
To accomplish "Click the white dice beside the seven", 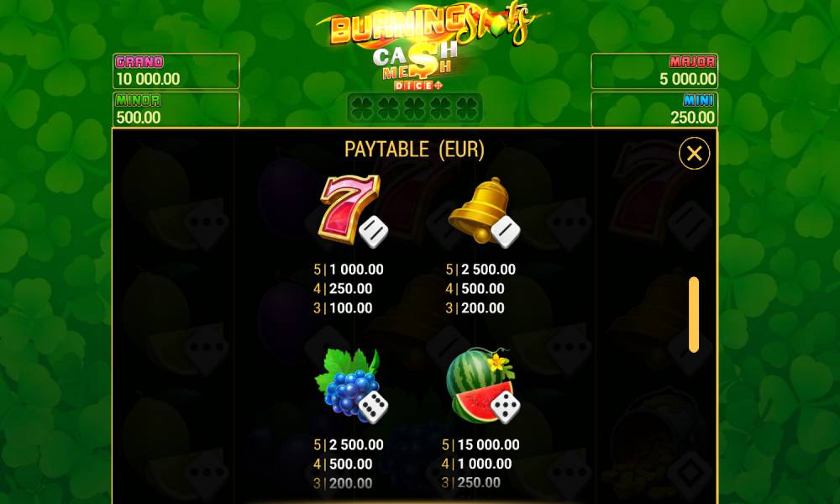I will point(374,232).
